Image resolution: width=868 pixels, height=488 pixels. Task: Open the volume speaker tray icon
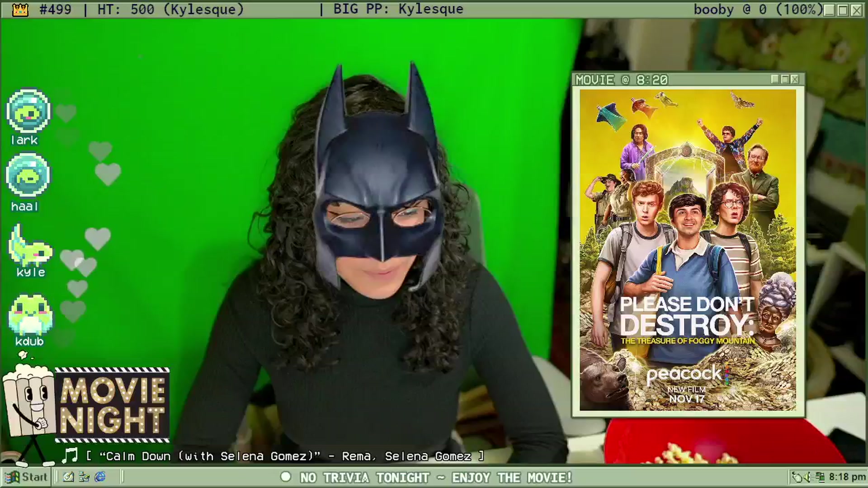tap(807, 478)
